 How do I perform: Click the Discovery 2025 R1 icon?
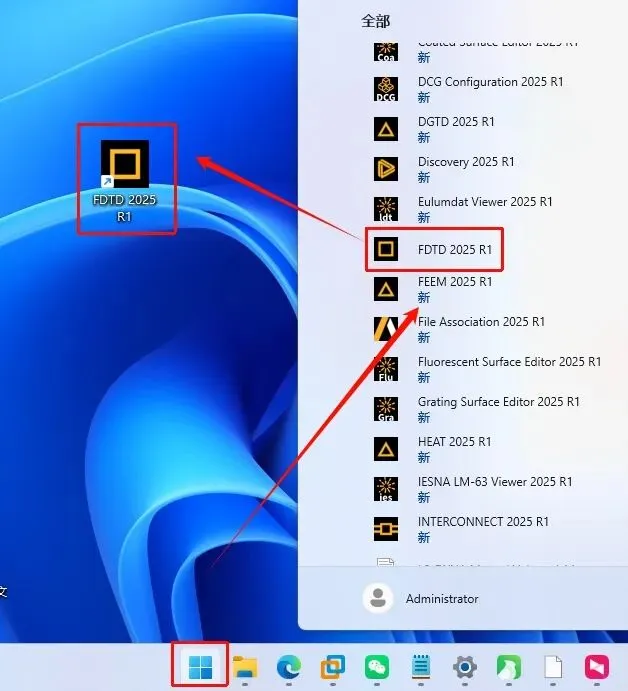point(386,169)
